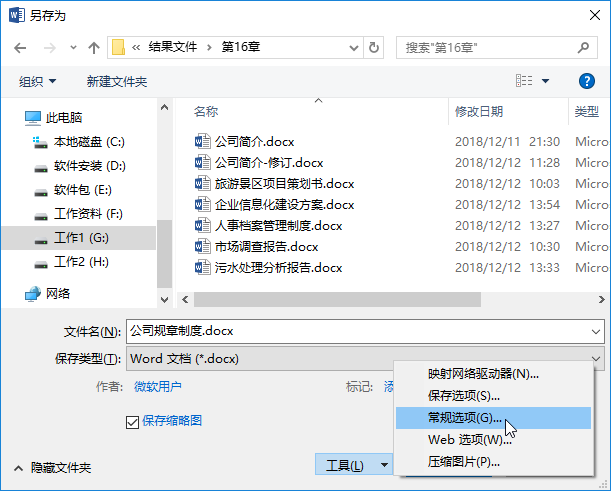Click the 工作资料 (F:) drive icon
Image resolution: width=611 pixels, height=491 pixels.
(41, 216)
